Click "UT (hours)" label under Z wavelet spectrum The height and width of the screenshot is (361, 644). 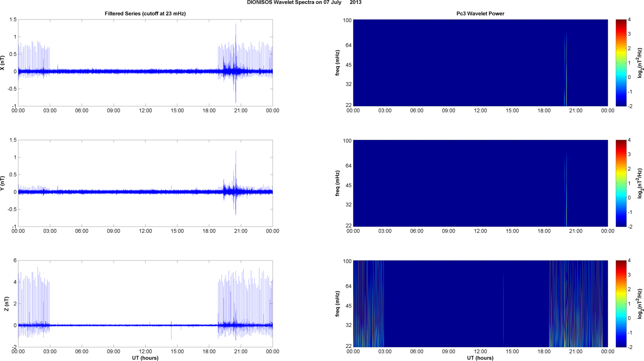pyautogui.click(x=480, y=358)
